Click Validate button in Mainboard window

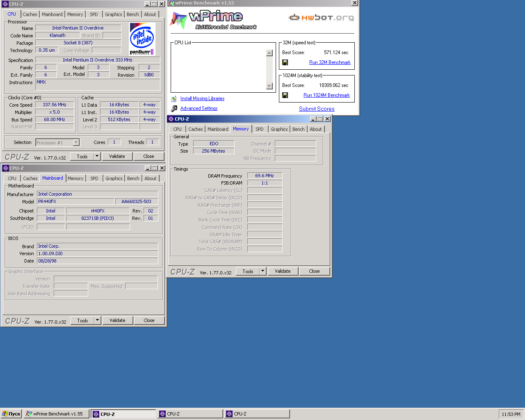tap(117, 320)
